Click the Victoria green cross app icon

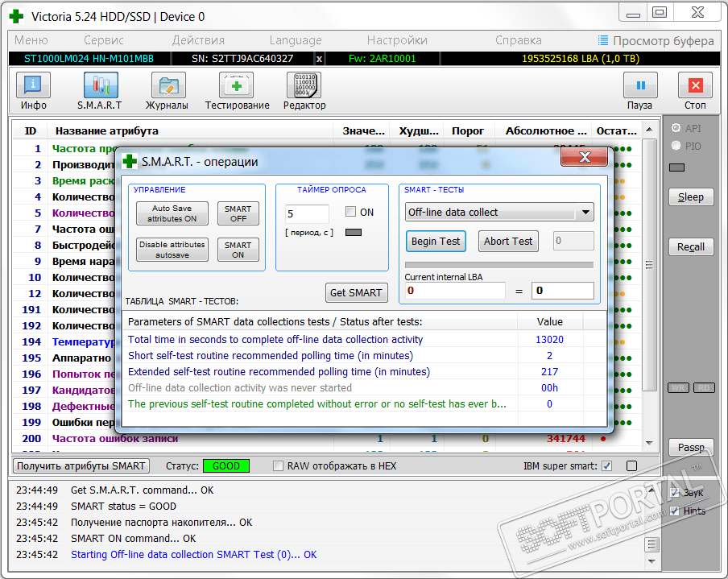coord(16,17)
